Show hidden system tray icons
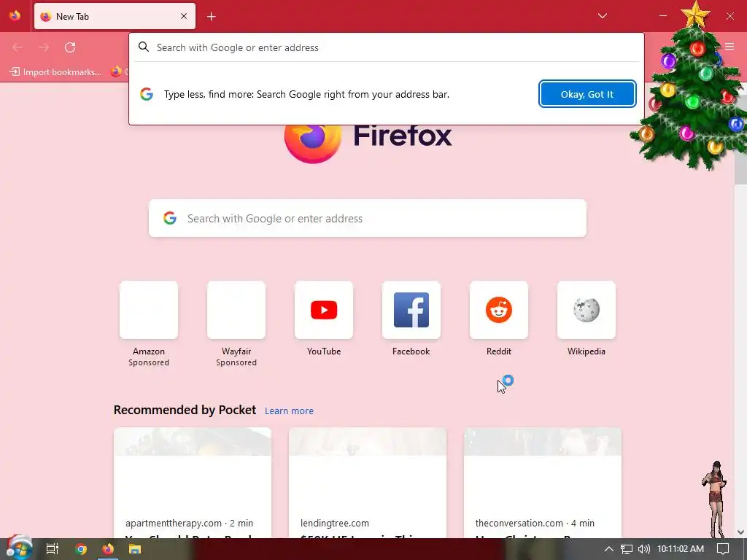This screenshot has width=747, height=560. pos(609,549)
